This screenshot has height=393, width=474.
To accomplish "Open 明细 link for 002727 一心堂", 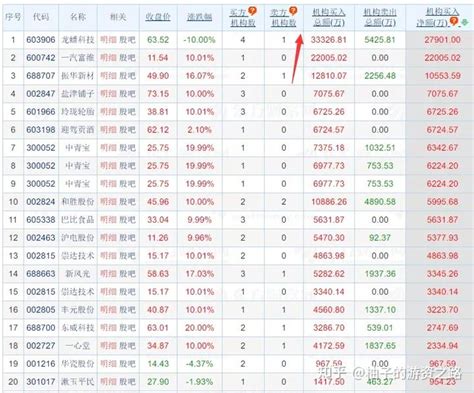I will 108,346.
